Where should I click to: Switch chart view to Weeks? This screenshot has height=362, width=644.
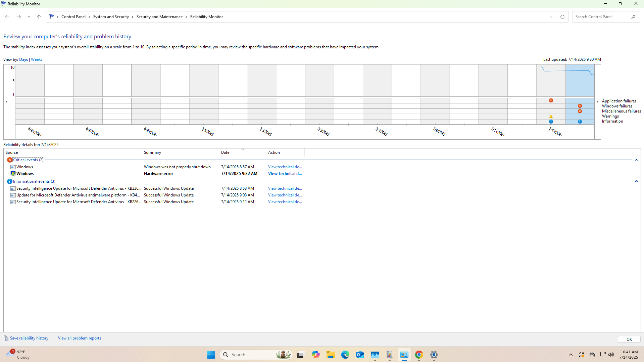pyautogui.click(x=37, y=59)
